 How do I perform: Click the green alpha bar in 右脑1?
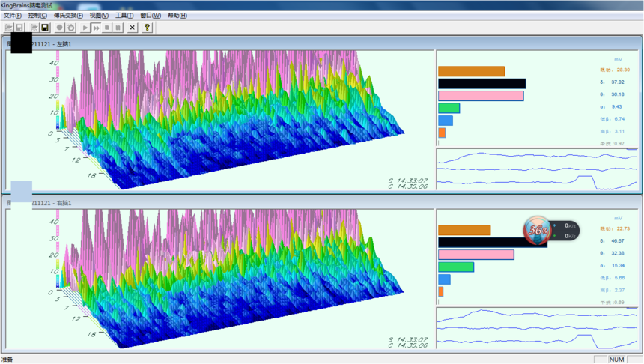coord(456,267)
